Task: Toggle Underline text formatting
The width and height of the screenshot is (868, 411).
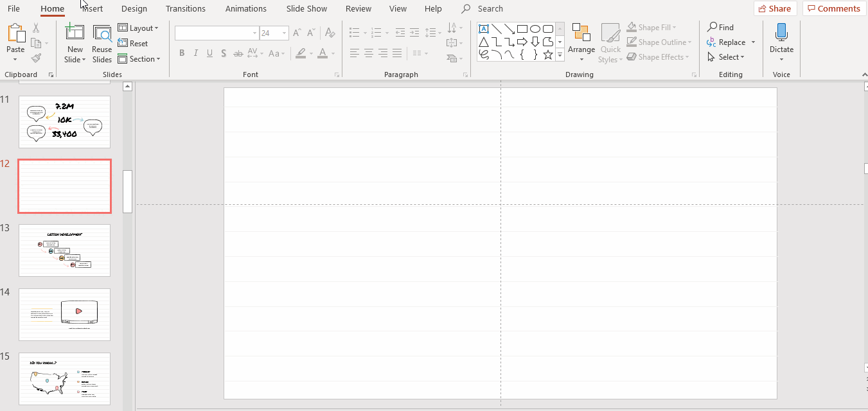Action: pyautogui.click(x=210, y=53)
